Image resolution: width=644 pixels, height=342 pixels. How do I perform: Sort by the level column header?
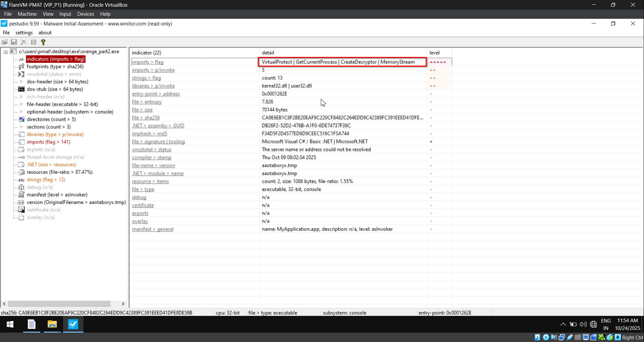click(x=434, y=53)
